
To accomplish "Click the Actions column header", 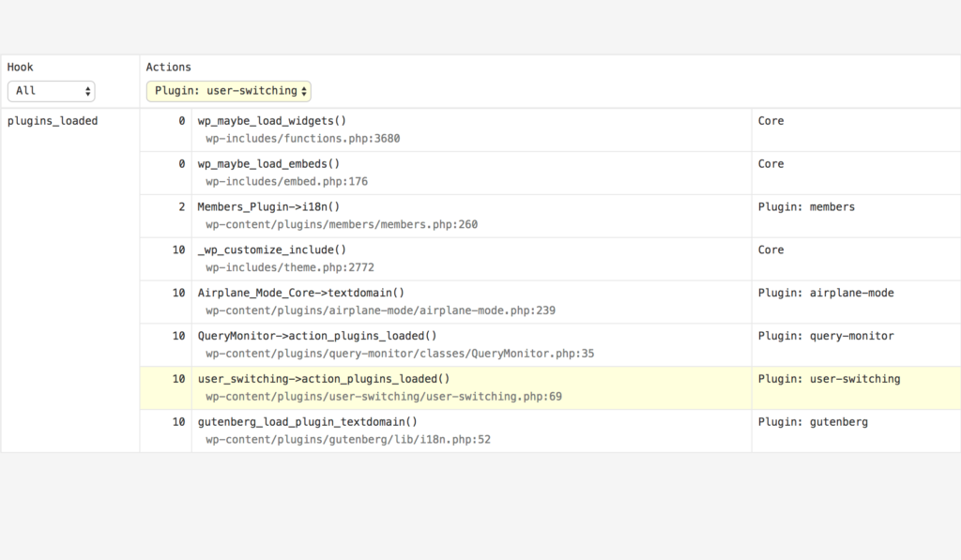I will 169,67.
